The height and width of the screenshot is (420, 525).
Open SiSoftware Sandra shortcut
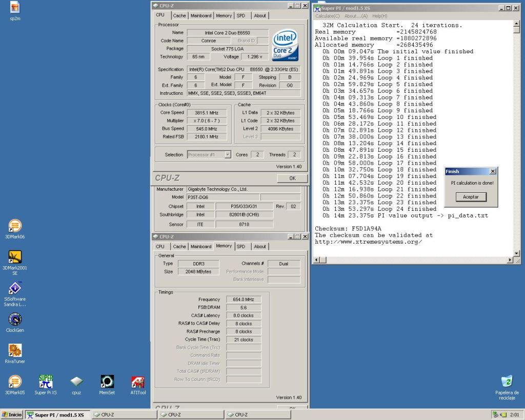click(15, 294)
